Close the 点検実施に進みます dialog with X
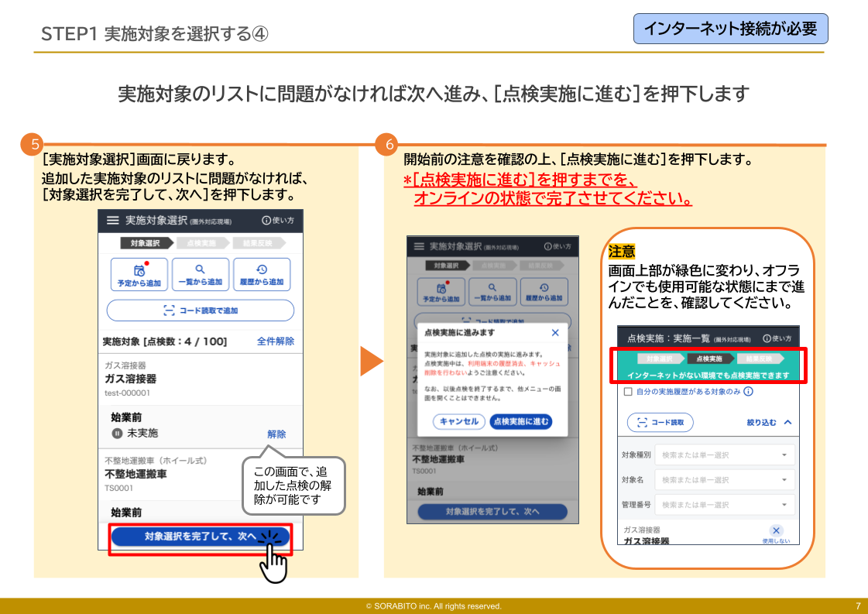Image resolution: width=868 pixels, height=614 pixels. tap(554, 333)
